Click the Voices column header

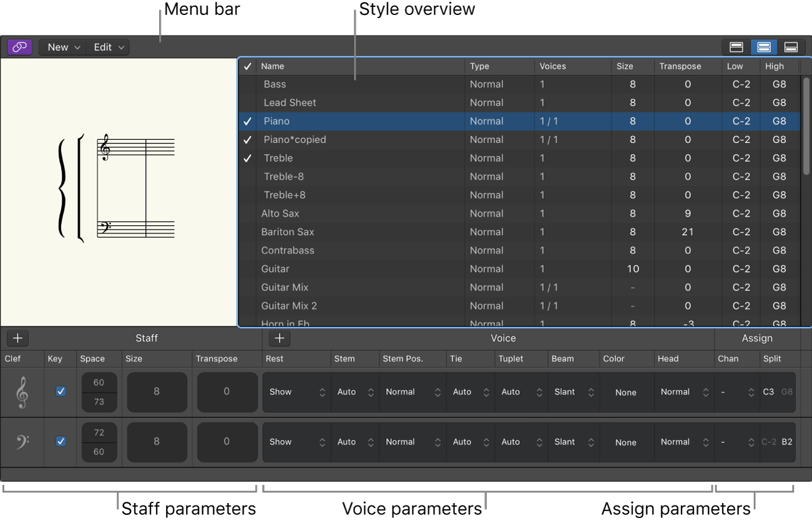point(573,66)
